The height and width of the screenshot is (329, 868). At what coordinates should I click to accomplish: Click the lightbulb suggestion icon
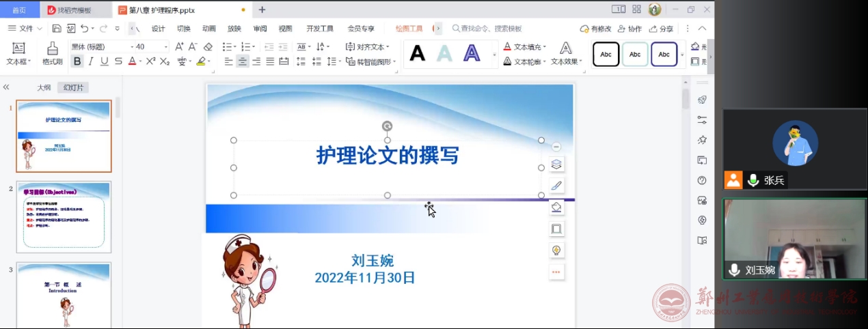(556, 250)
